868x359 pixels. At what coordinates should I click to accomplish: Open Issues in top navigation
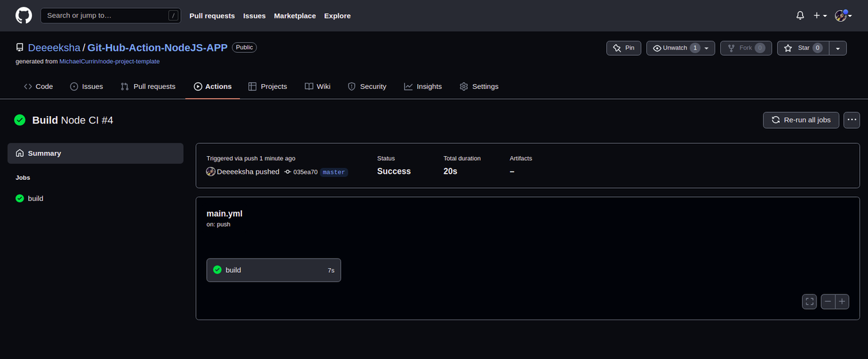(x=254, y=16)
